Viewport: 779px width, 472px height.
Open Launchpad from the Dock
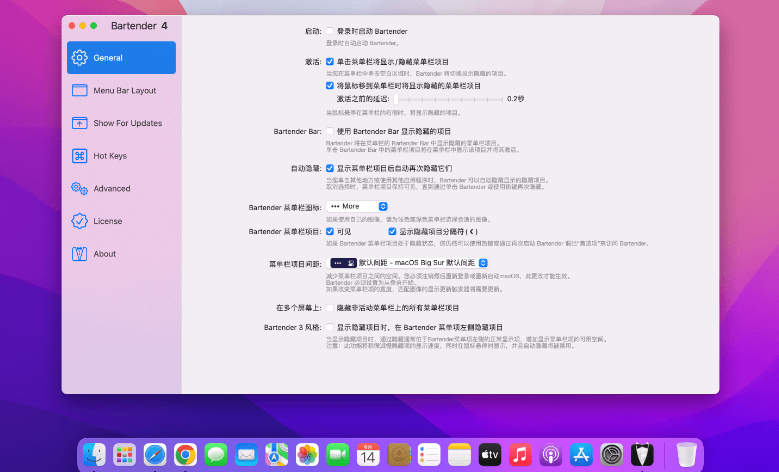pyautogui.click(x=124, y=455)
